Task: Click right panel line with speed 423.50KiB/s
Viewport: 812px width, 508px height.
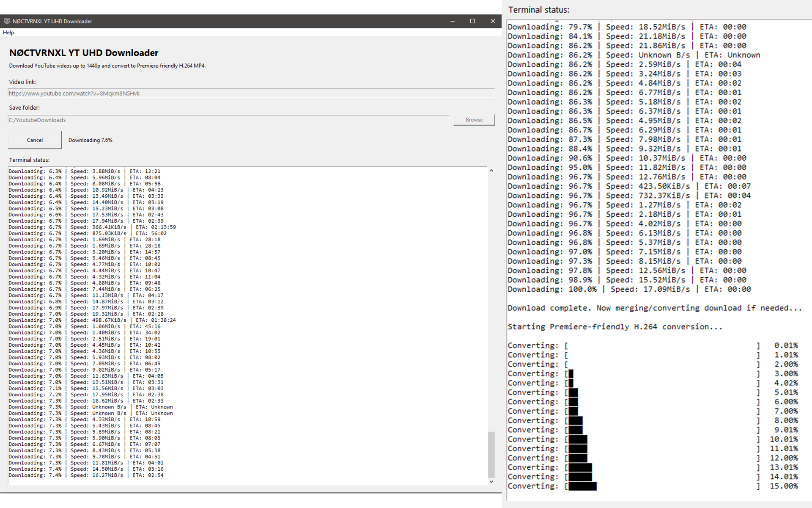Action: (x=629, y=186)
